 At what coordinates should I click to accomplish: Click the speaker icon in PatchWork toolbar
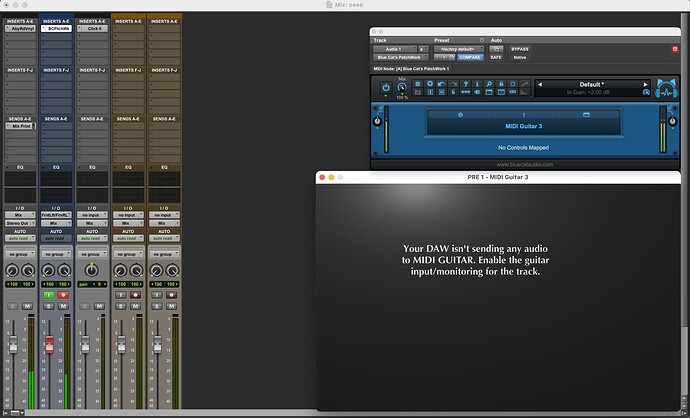tap(477, 92)
